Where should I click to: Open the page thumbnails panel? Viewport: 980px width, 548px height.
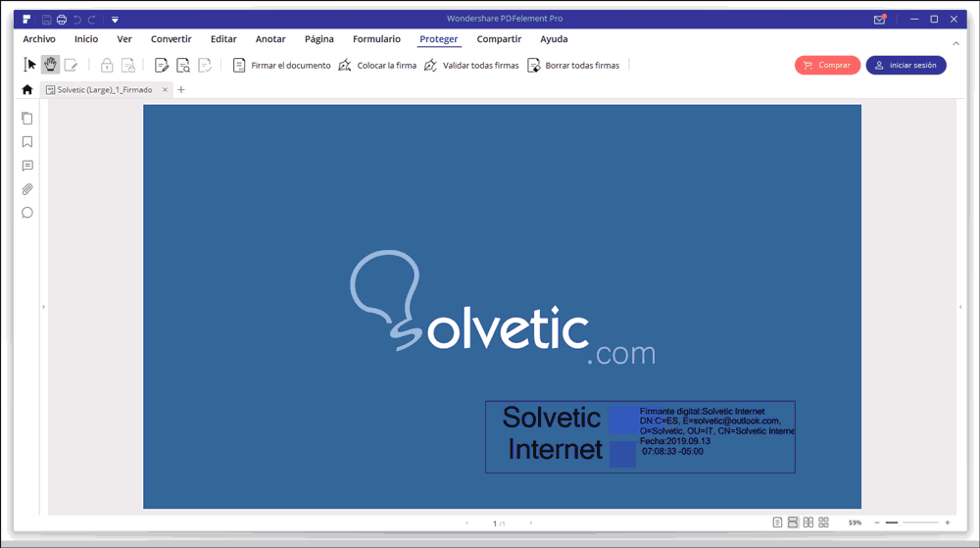click(26, 118)
